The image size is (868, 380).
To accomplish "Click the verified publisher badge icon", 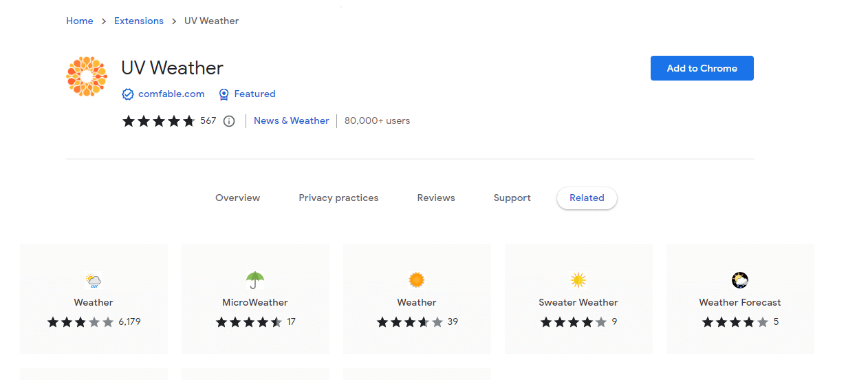I will coord(128,94).
